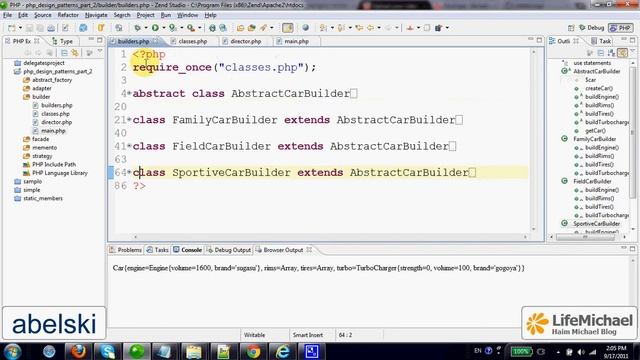
Task: Click Collapse All icon in Outline toolbar
Action: 601,53
